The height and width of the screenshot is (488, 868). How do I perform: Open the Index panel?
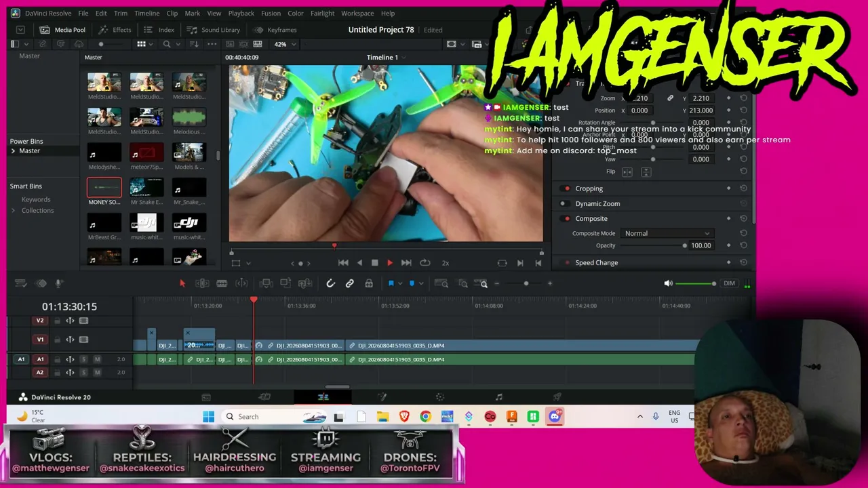coord(159,30)
